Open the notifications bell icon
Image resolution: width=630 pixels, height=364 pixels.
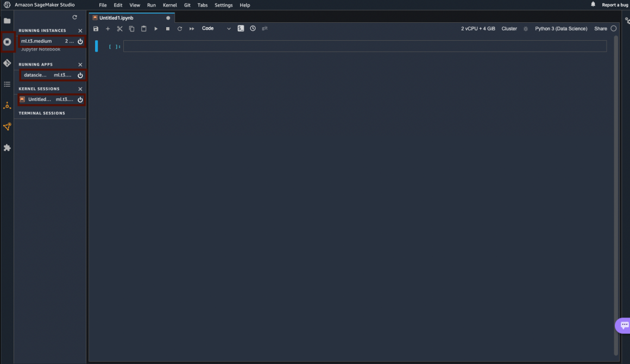click(x=593, y=4)
